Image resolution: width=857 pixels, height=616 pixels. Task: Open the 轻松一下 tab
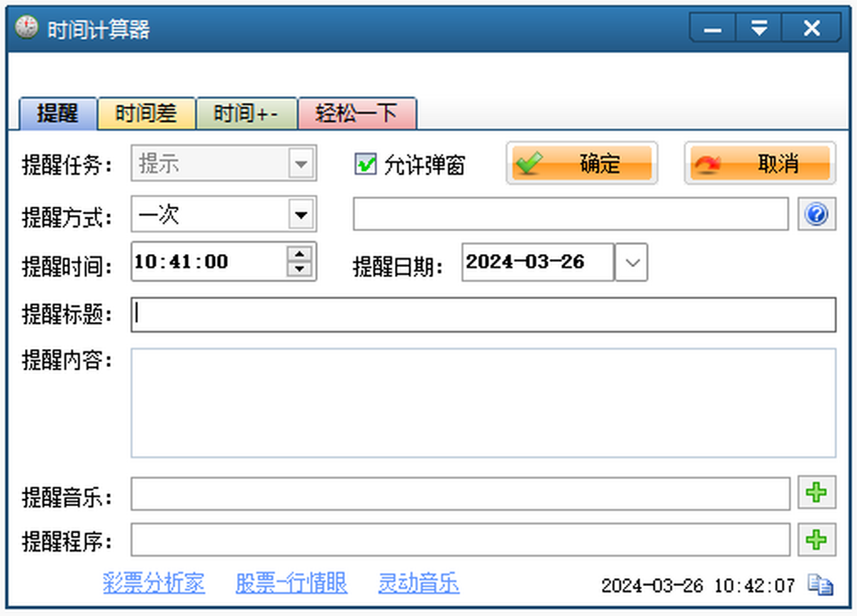[x=357, y=113]
